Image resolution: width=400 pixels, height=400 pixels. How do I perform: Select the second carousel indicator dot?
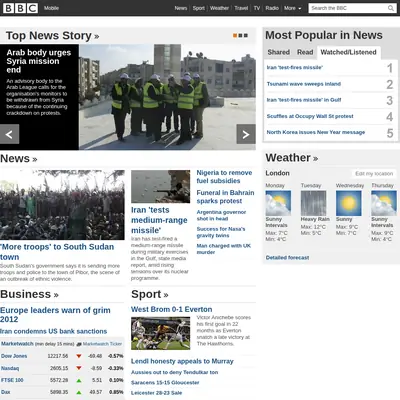tap(240, 36)
